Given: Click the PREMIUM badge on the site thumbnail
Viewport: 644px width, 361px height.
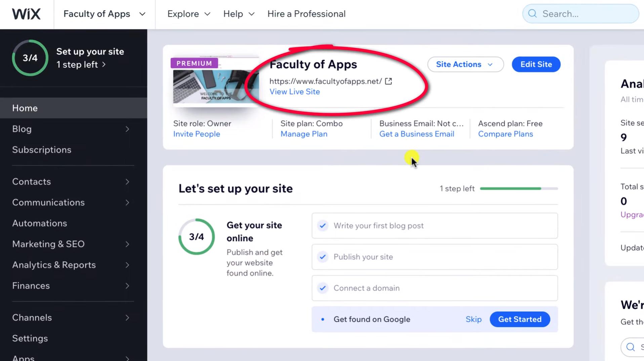Looking at the screenshot, I should tap(194, 63).
